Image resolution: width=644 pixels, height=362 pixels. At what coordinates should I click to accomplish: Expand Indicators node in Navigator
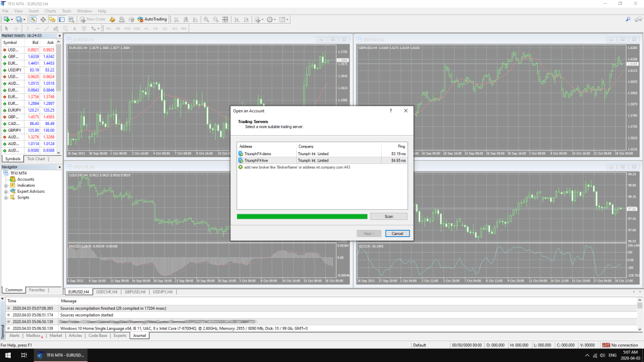tap(6, 185)
